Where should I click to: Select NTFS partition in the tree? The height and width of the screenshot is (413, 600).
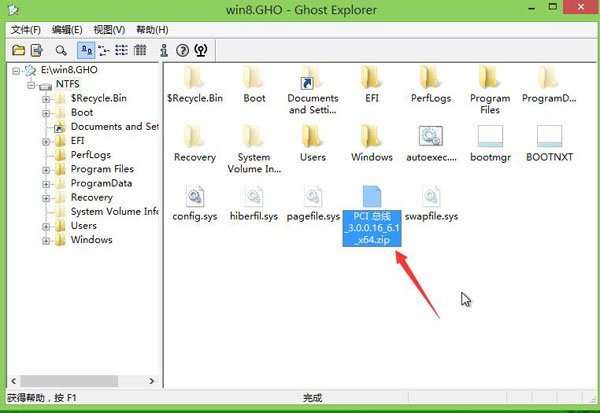[68, 84]
